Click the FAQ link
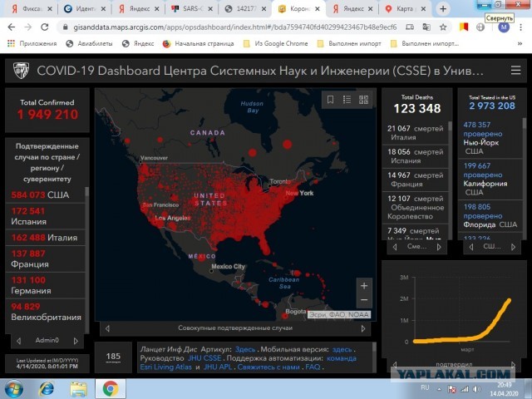The height and width of the screenshot is (399, 532). [x=313, y=367]
